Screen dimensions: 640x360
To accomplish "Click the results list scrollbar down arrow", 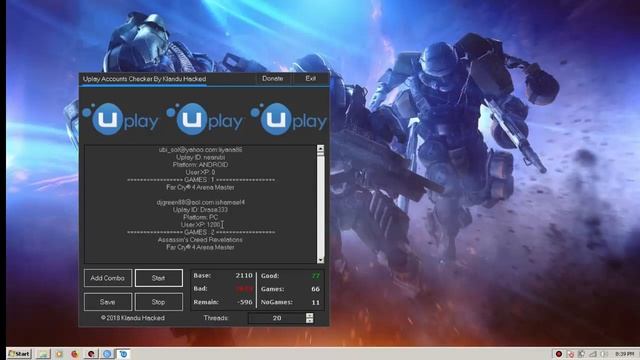I will click(x=320, y=260).
